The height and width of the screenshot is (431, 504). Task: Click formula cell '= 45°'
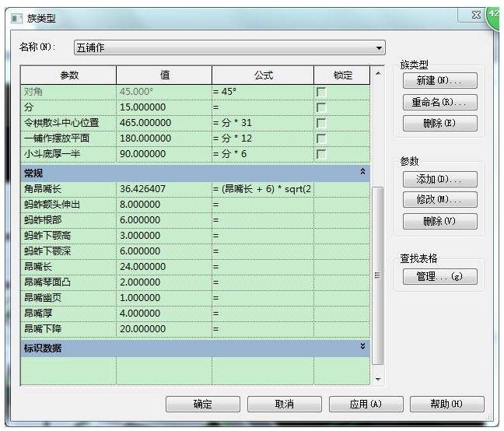click(263, 92)
